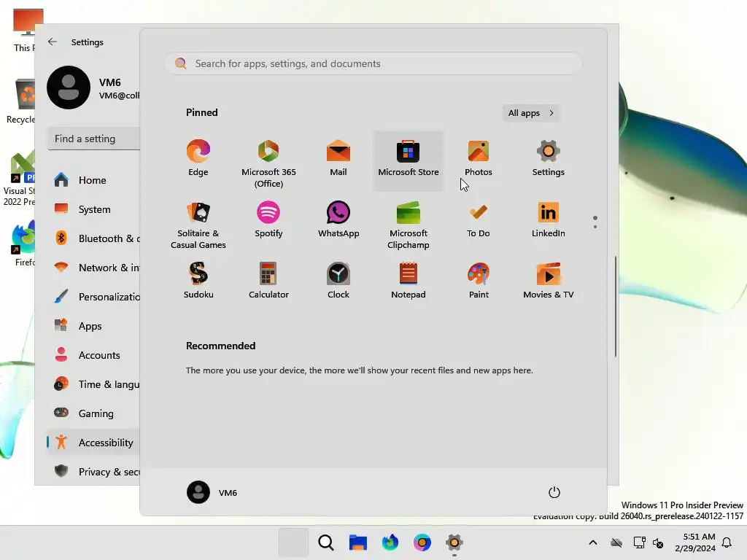Screen dimensions: 747x560
Task: Click the Settings window scrollbar
Action: [x=616, y=306]
